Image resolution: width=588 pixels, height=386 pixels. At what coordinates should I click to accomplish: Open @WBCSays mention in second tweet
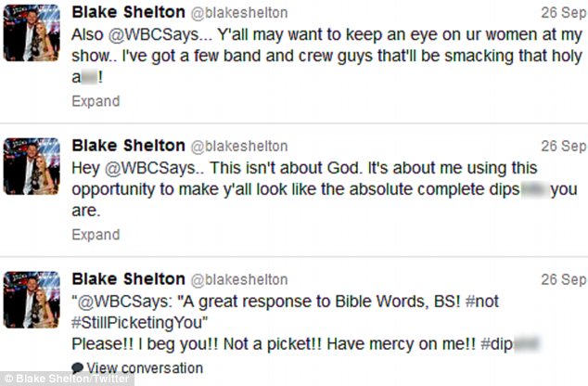(146, 168)
